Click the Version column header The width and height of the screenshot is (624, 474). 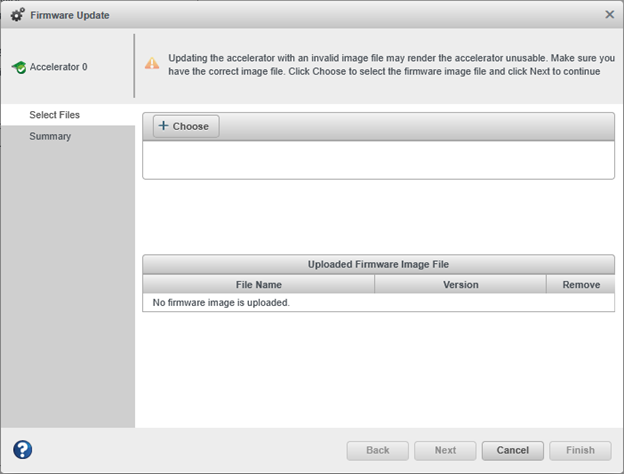(x=460, y=285)
